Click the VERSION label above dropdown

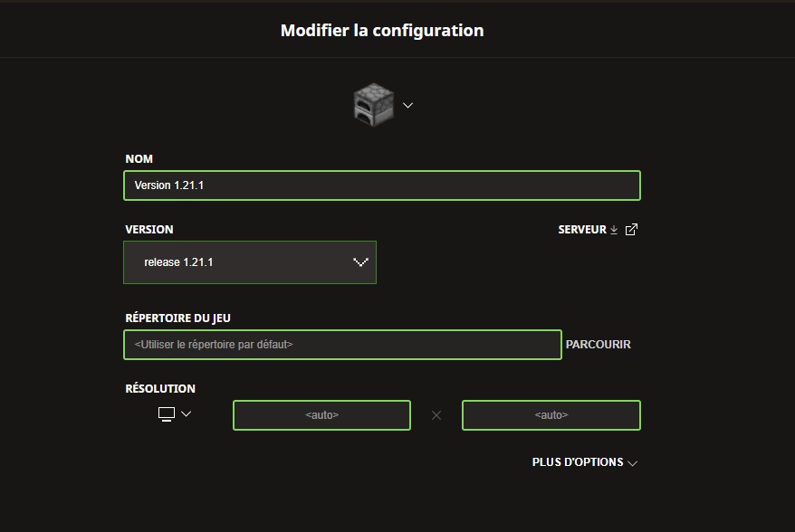pyautogui.click(x=149, y=230)
